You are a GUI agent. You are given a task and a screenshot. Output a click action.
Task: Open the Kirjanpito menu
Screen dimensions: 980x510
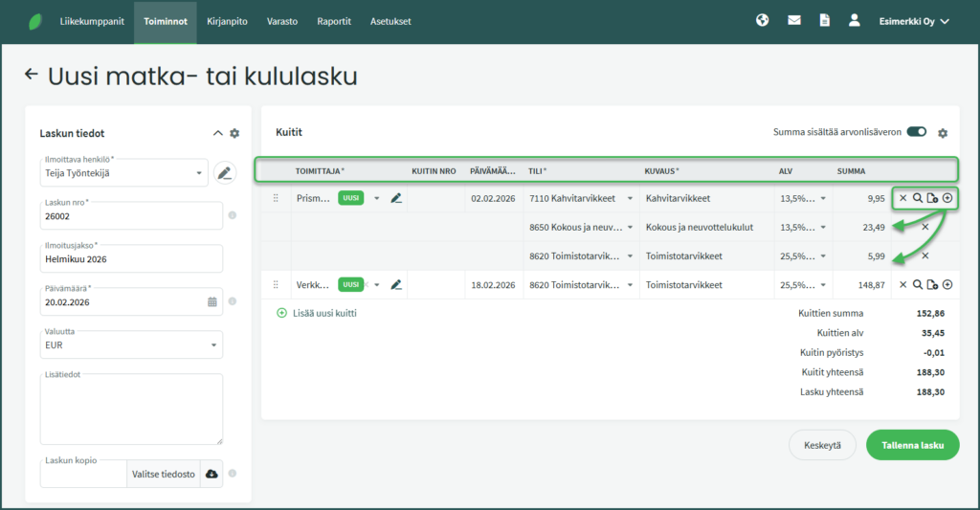228,21
